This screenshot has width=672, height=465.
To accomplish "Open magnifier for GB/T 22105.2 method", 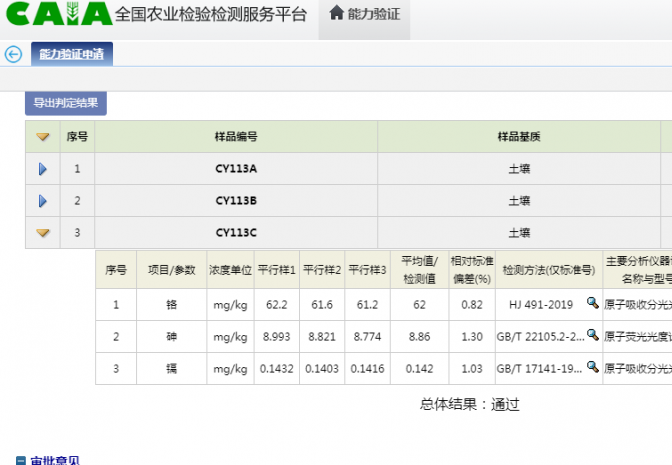I will click(x=593, y=335).
